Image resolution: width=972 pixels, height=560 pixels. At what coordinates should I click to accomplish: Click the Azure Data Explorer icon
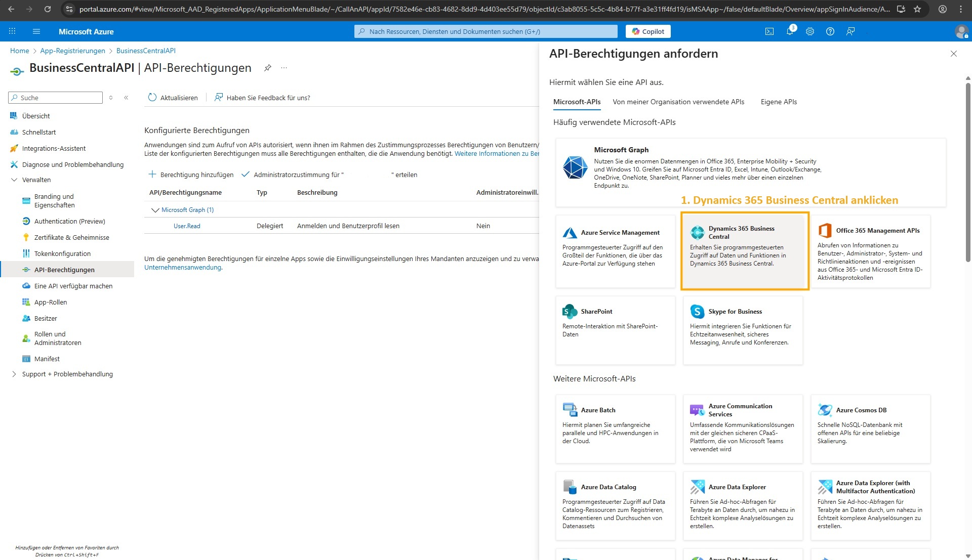point(698,487)
